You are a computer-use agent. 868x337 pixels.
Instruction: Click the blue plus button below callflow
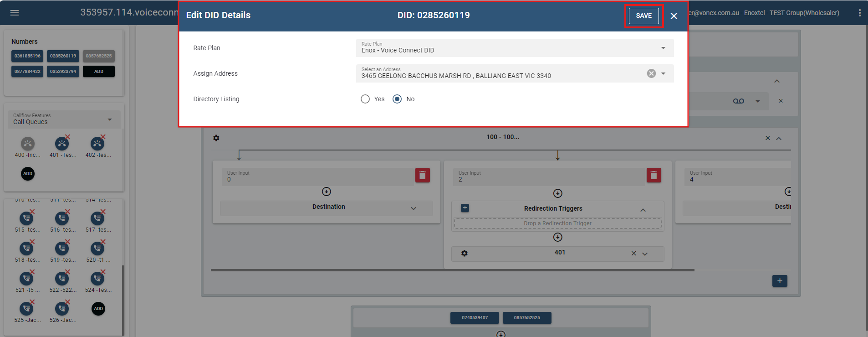pyautogui.click(x=779, y=281)
